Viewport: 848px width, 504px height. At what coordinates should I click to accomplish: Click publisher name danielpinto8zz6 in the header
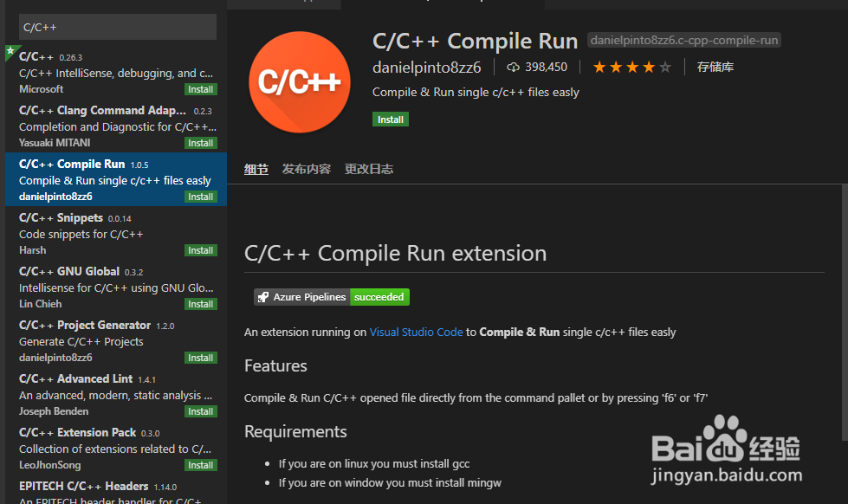(427, 68)
